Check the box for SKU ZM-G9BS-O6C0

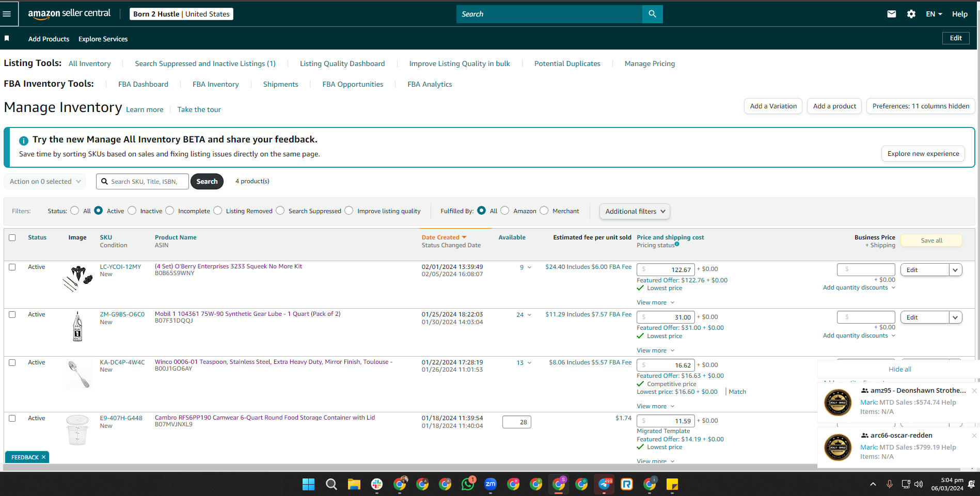[x=12, y=315]
